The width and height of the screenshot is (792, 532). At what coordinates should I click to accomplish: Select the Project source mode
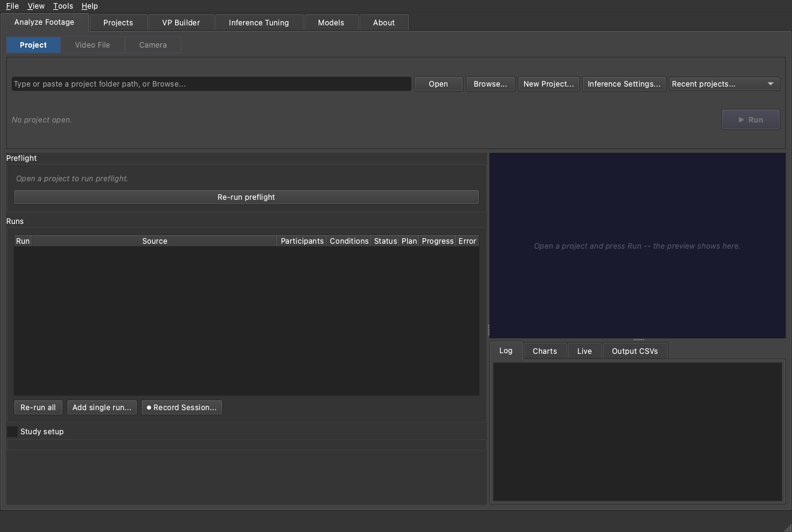(33, 45)
